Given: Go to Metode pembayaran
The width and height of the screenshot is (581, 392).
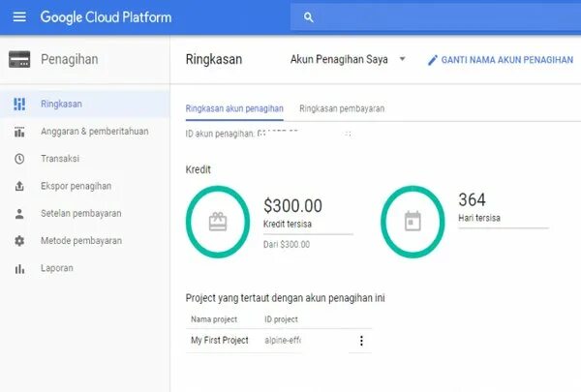Looking at the screenshot, I should click(85, 241).
